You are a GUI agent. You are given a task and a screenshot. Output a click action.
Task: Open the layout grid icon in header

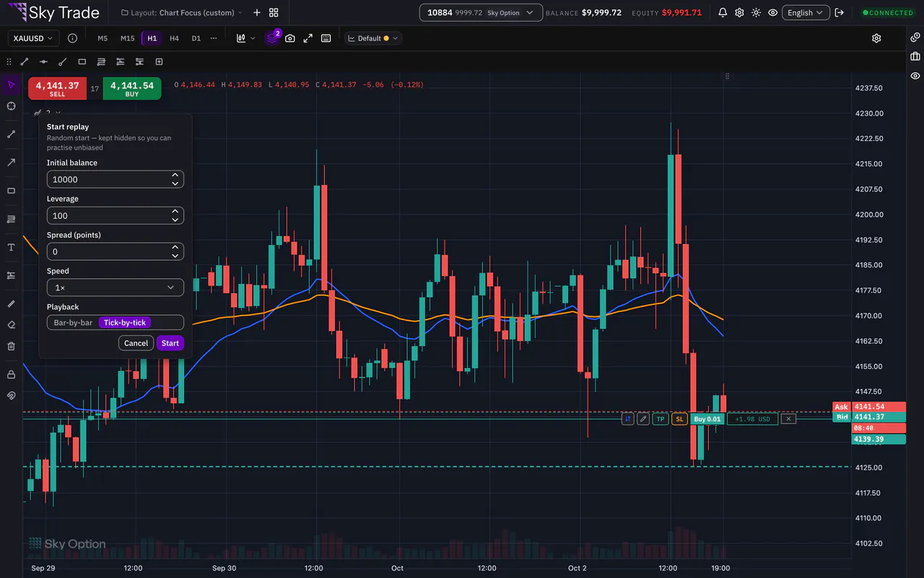tap(274, 12)
